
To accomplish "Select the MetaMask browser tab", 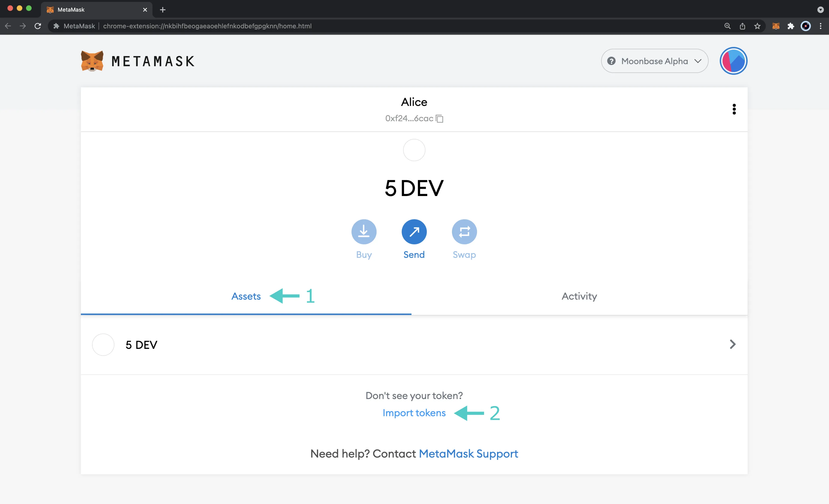I will pyautogui.click(x=97, y=10).
